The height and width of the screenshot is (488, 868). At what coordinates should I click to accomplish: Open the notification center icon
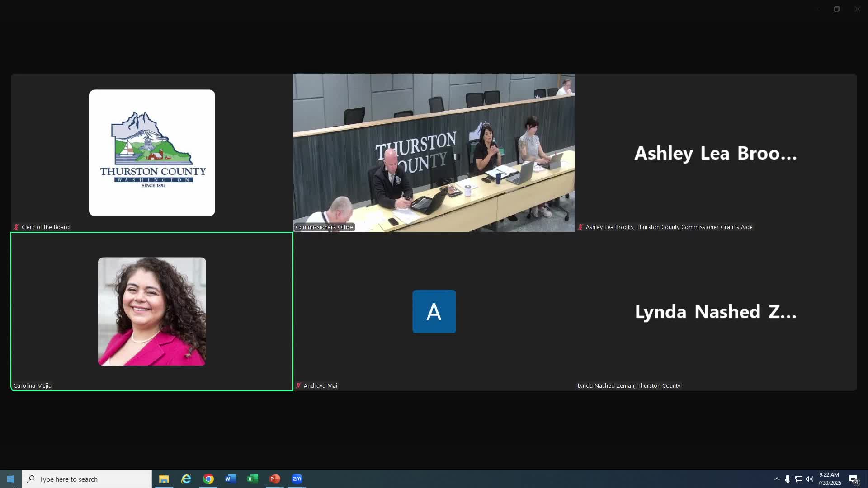point(854,479)
